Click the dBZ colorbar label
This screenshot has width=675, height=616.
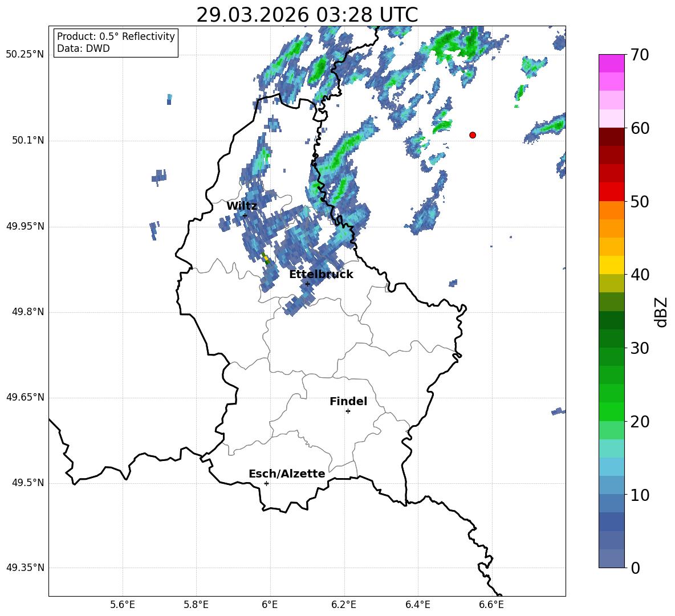coord(661,312)
